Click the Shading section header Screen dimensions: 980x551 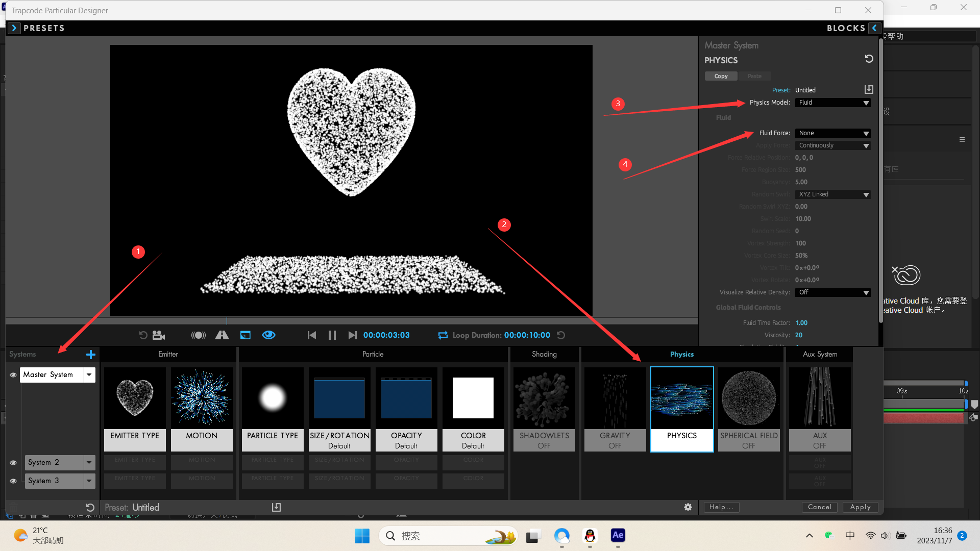tap(544, 354)
